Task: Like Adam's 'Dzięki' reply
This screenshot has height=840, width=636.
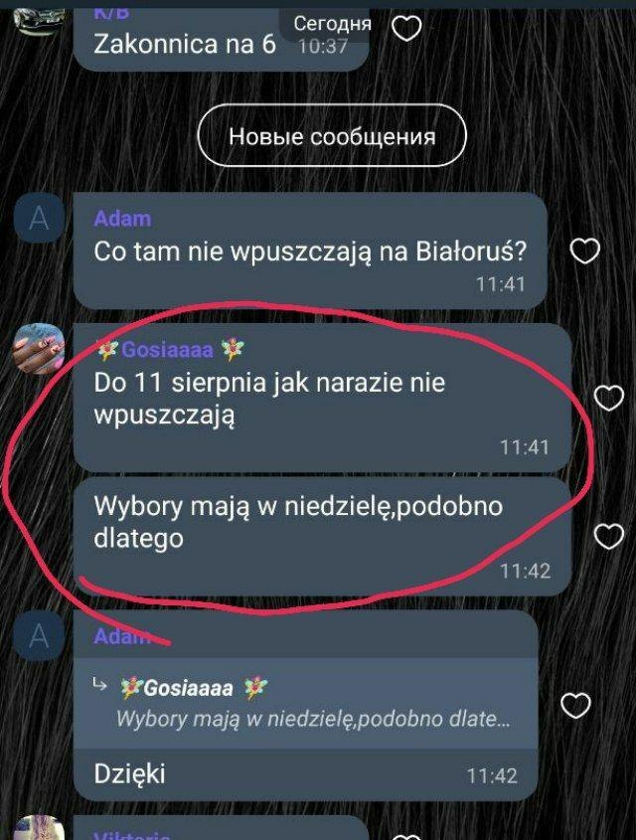Action: [575, 706]
